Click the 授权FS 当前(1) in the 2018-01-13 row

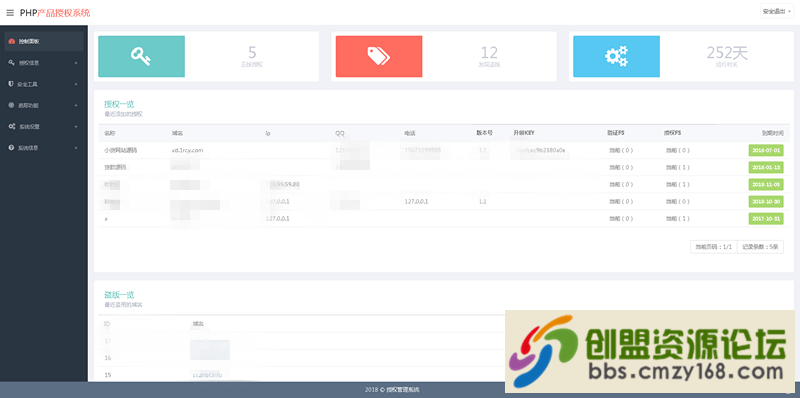tap(677, 167)
